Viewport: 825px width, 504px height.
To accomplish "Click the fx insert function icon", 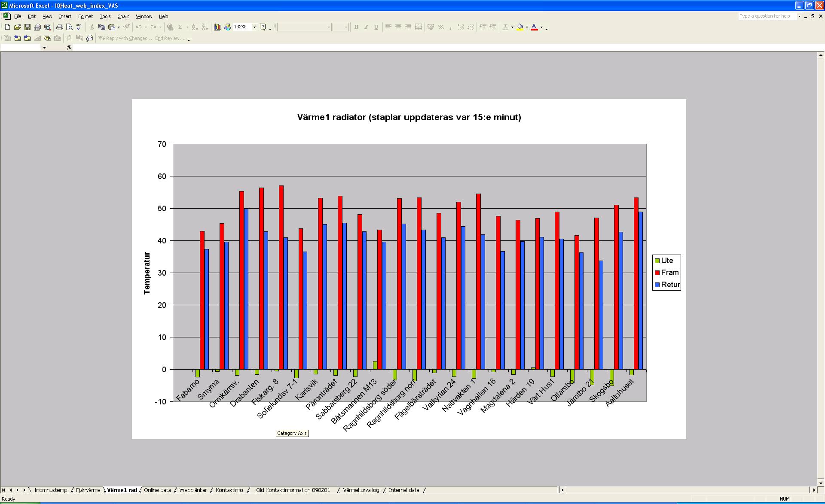I will pyautogui.click(x=69, y=47).
